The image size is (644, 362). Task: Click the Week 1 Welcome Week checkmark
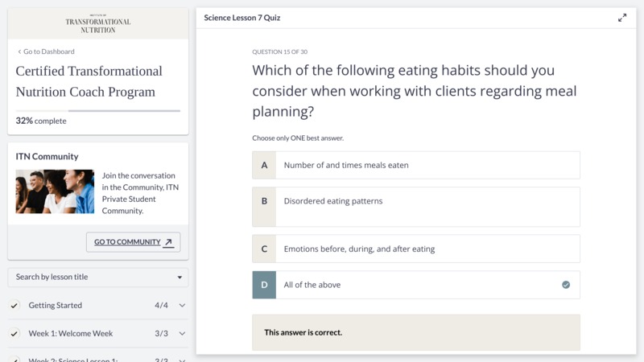(x=14, y=333)
